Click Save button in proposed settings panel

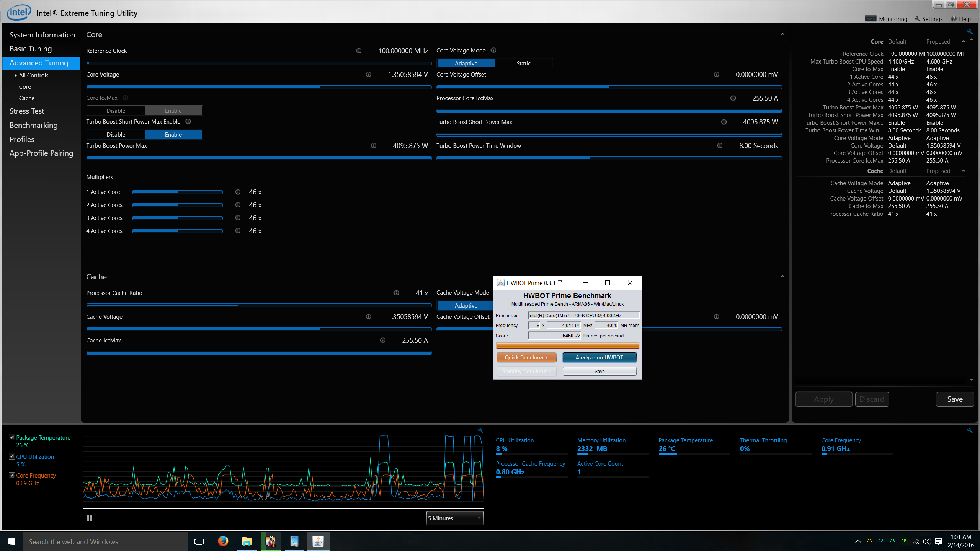[955, 399]
